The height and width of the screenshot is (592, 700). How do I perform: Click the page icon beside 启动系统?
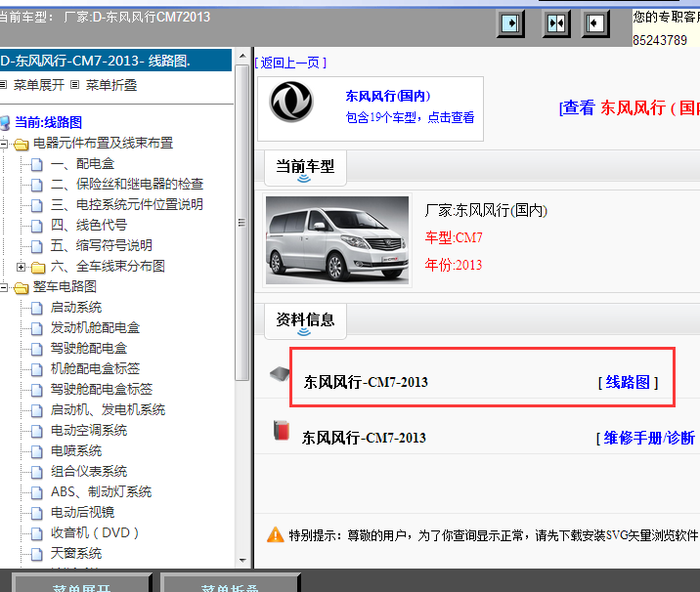pyautogui.click(x=37, y=309)
